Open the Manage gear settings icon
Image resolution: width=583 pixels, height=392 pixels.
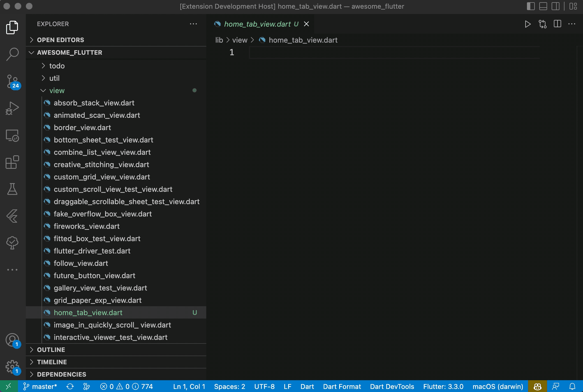point(12,367)
